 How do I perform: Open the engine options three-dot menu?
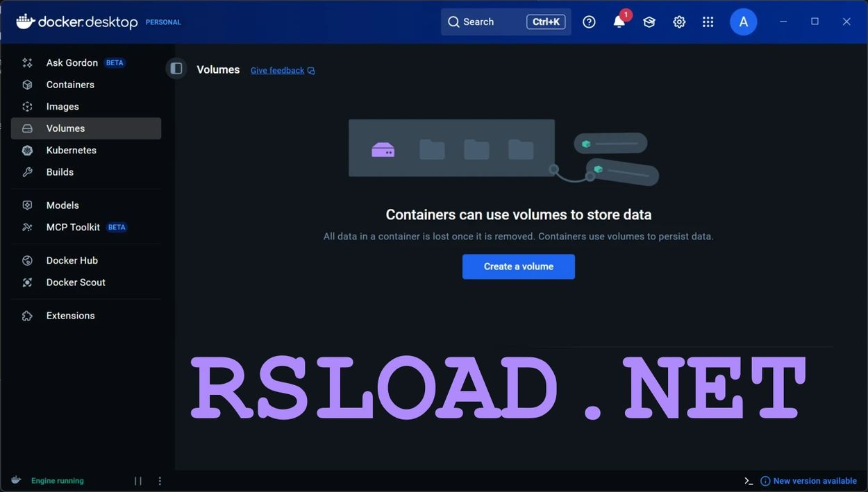point(160,481)
